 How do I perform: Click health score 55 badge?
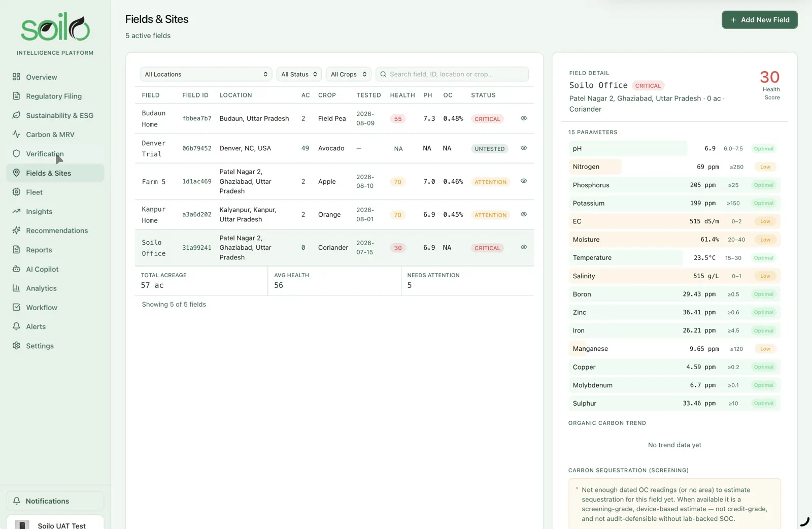[x=398, y=119]
